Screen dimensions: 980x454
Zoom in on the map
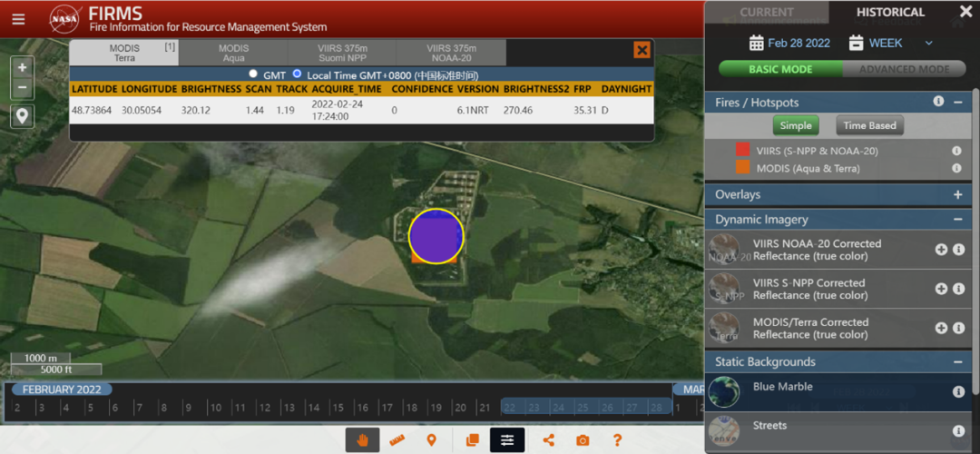click(x=23, y=67)
